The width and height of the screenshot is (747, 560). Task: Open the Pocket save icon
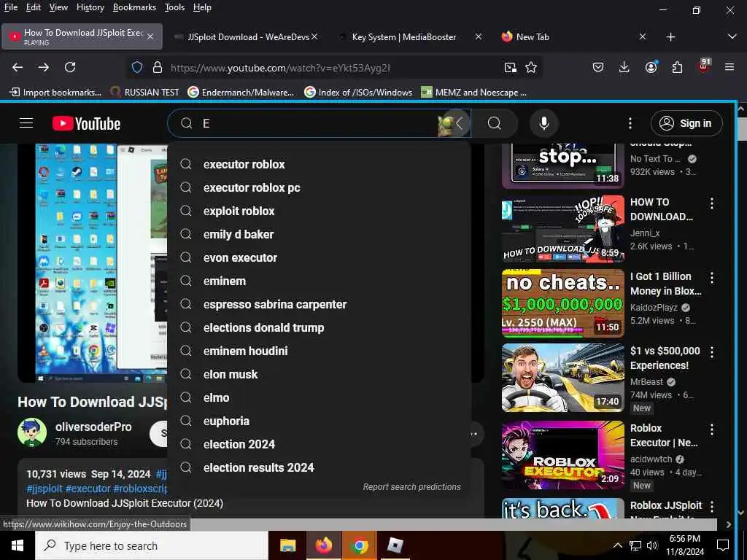pos(598,68)
